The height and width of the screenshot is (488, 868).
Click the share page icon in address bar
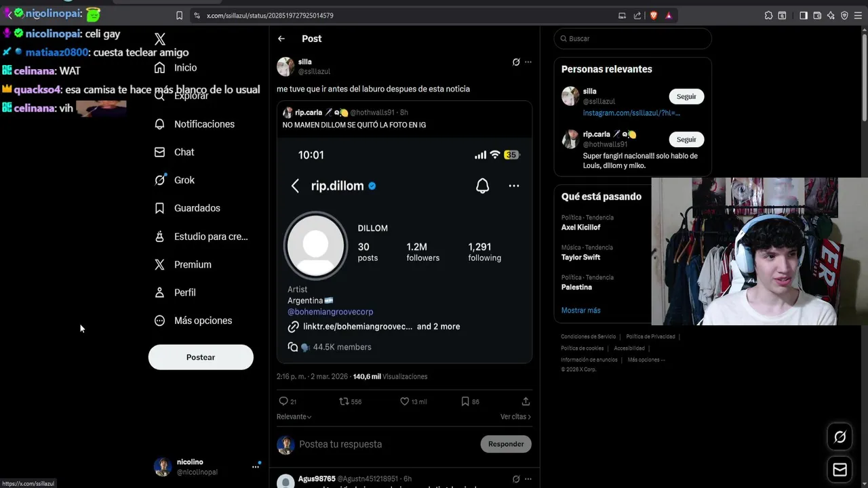637,16
